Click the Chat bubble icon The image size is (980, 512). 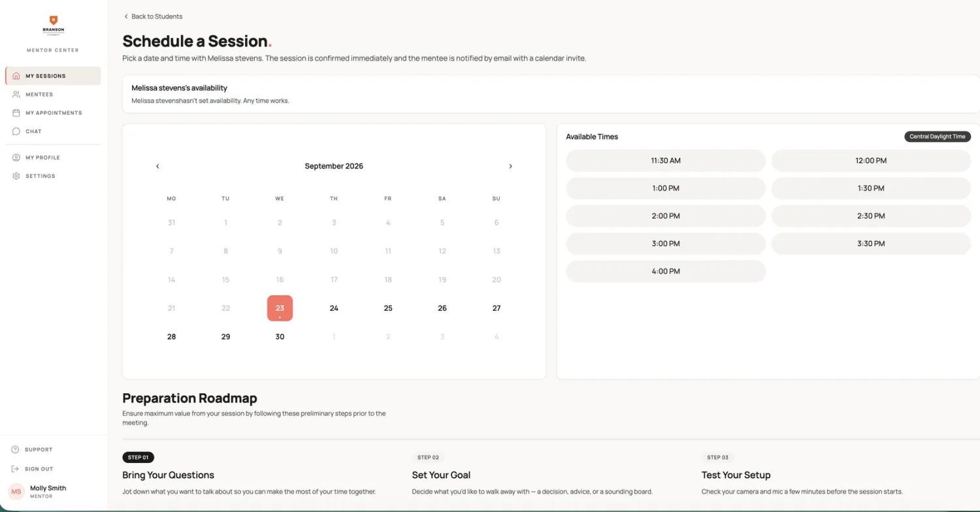click(x=16, y=131)
